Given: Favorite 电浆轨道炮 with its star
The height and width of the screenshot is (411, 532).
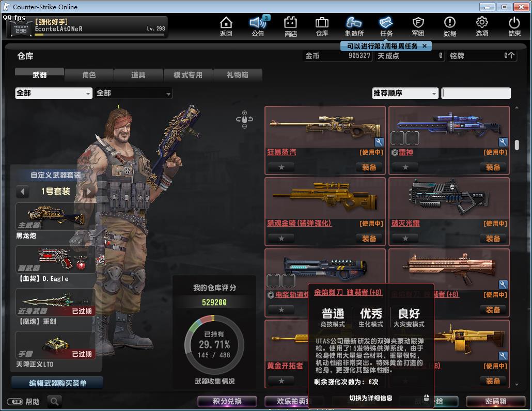Looking at the screenshot, I should [281, 310].
